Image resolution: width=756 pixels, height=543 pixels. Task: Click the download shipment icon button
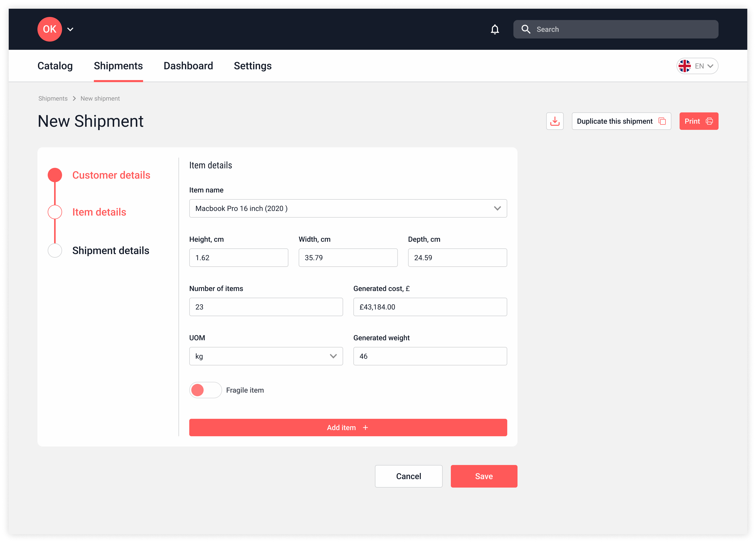[x=555, y=121]
